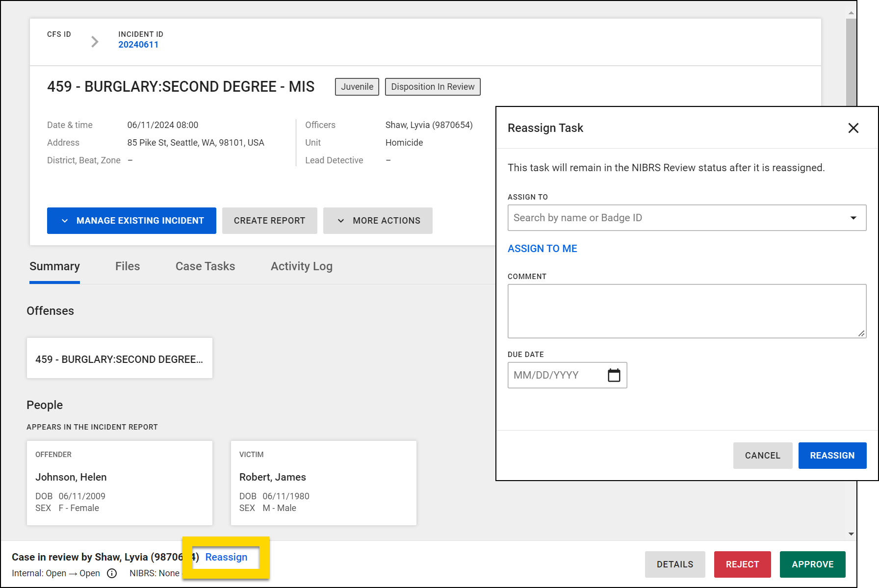Click the Disposition In Review badge
The image size is (879, 588).
tap(432, 87)
